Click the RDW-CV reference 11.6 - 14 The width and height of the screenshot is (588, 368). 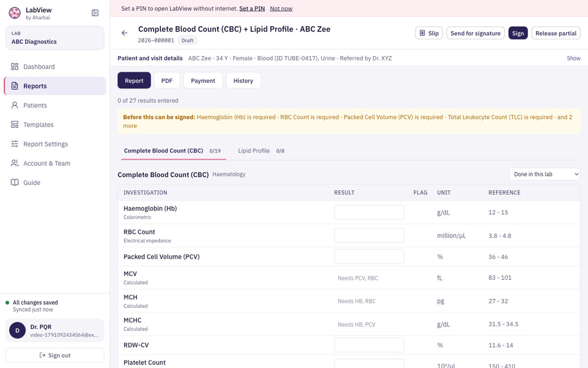(x=501, y=345)
